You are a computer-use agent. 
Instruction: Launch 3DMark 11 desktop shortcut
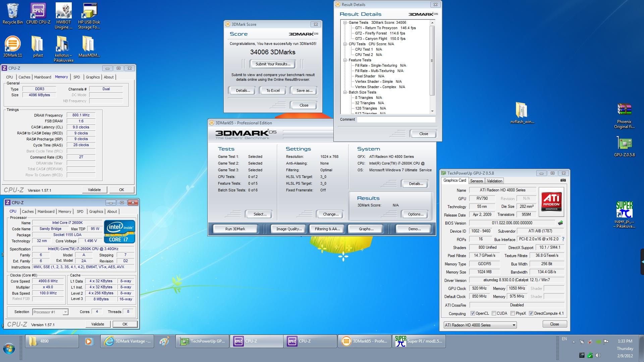[x=12, y=47]
